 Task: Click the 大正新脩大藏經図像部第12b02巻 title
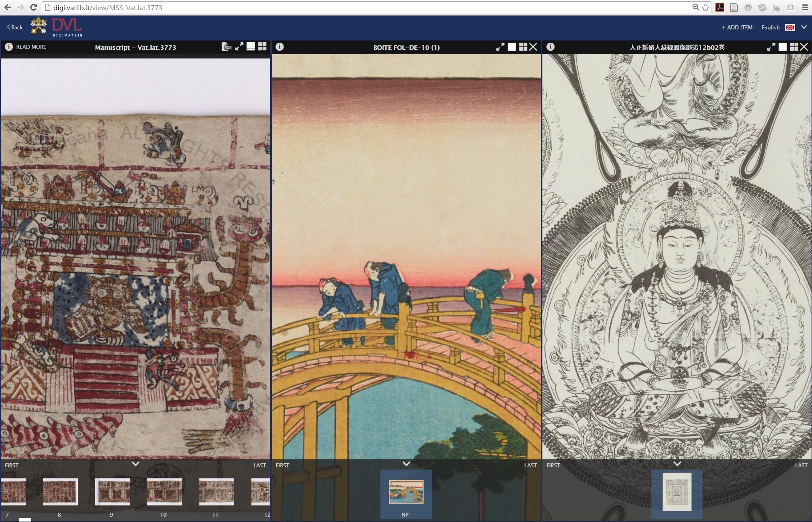pyautogui.click(x=677, y=47)
